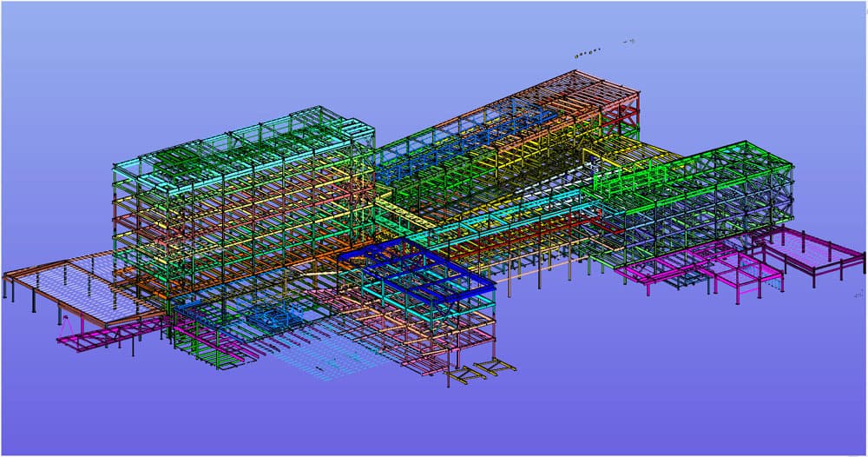Click the magenta frame beside the right wing
Viewport: 868px width, 457px height.
699,269
